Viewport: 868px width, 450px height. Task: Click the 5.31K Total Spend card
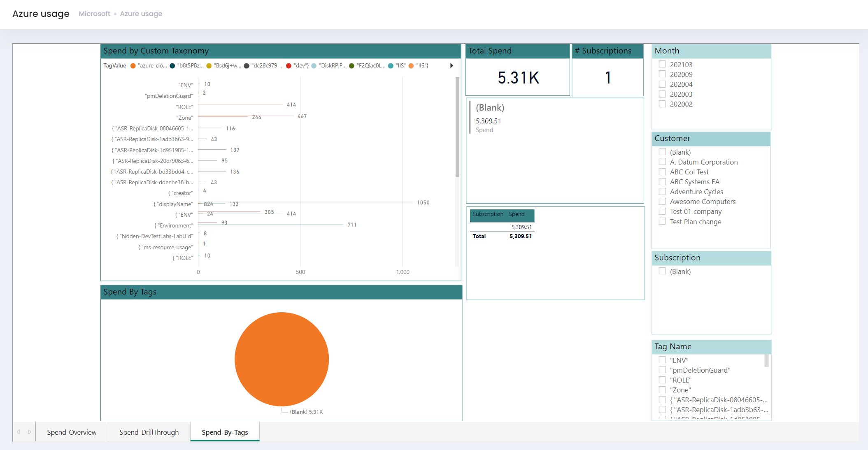tap(518, 78)
